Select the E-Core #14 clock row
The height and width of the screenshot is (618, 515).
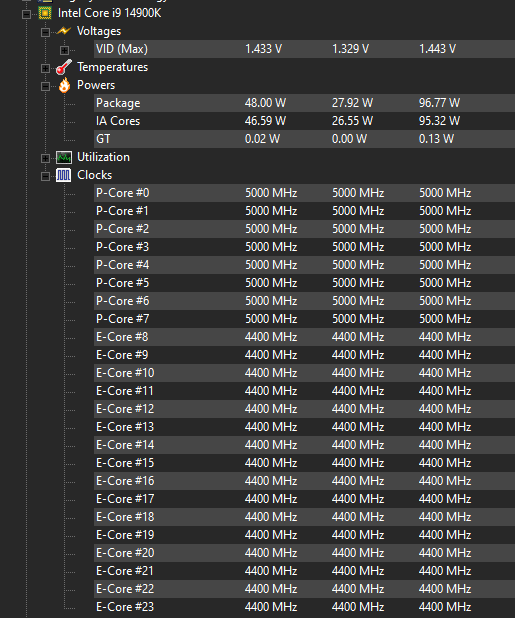pos(305,445)
